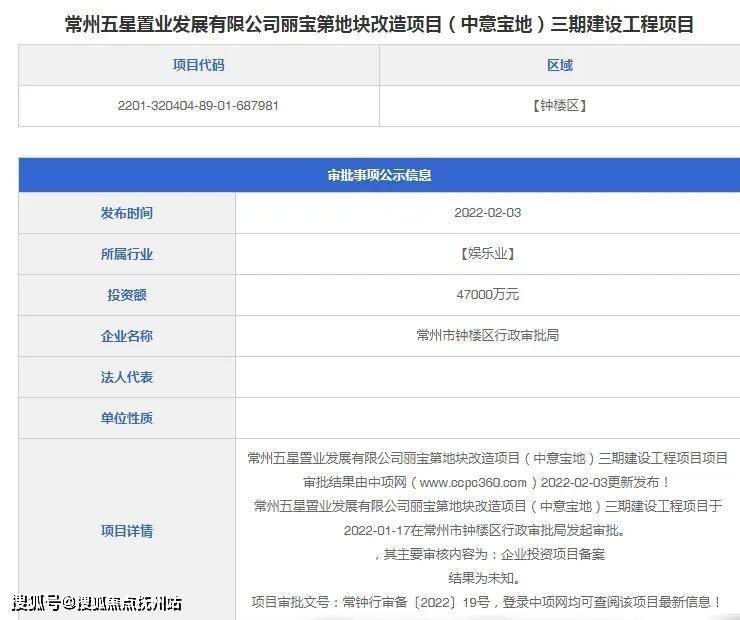
Task: Click 常州市钟楼区行政审批局 company name
Action: click(487, 336)
